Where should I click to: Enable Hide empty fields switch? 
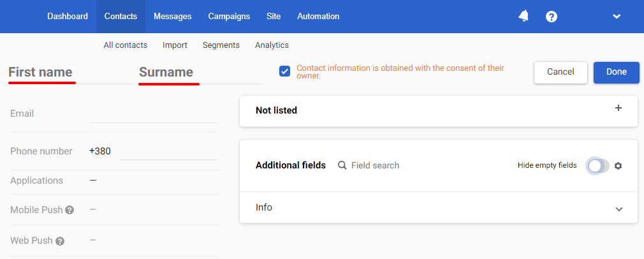coord(598,166)
